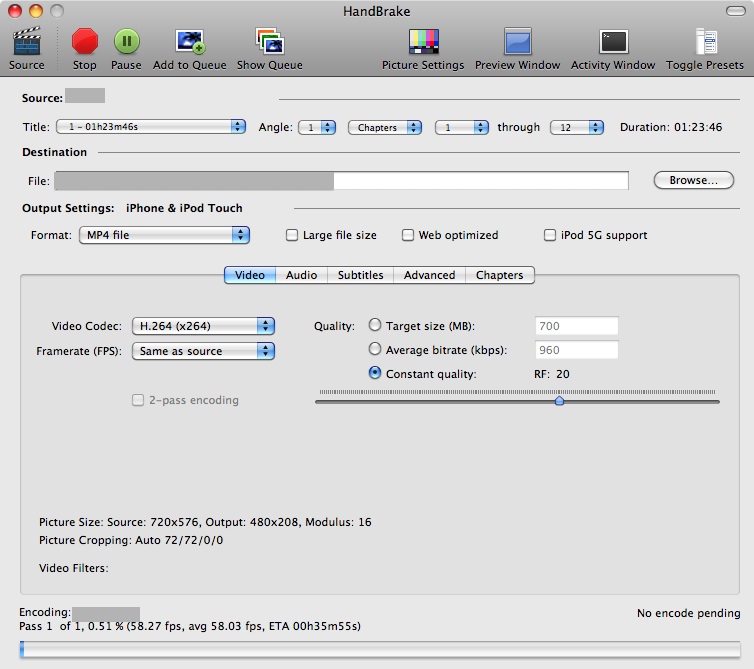Open the Title dropdown
Viewport: 754px width, 669px height.
point(150,127)
